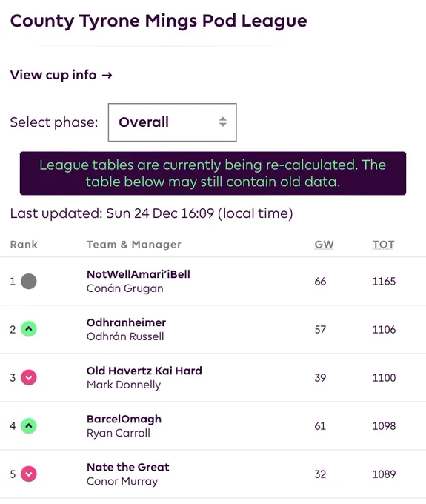Click the TOT column header
426x504 pixels.
click(383, 245)
